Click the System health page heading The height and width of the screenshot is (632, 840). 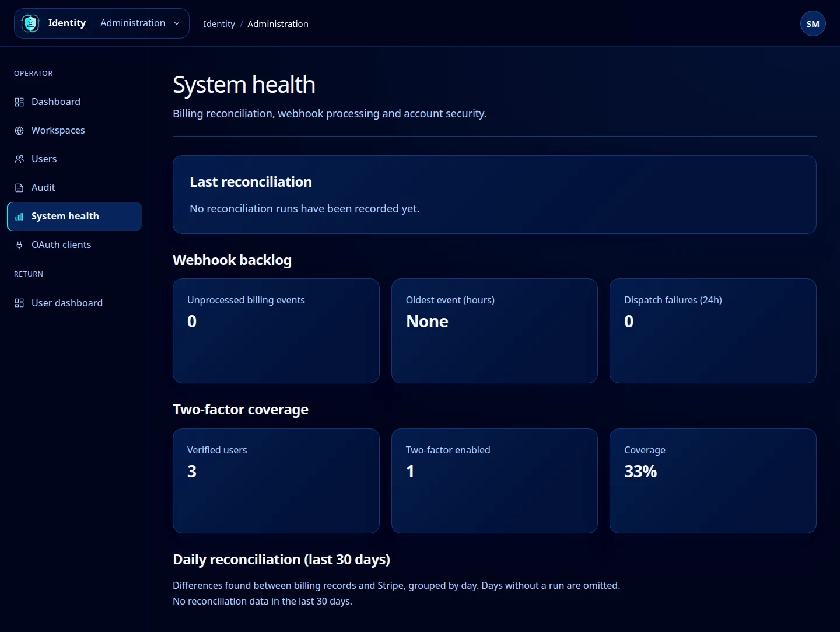tap(244, 85)
